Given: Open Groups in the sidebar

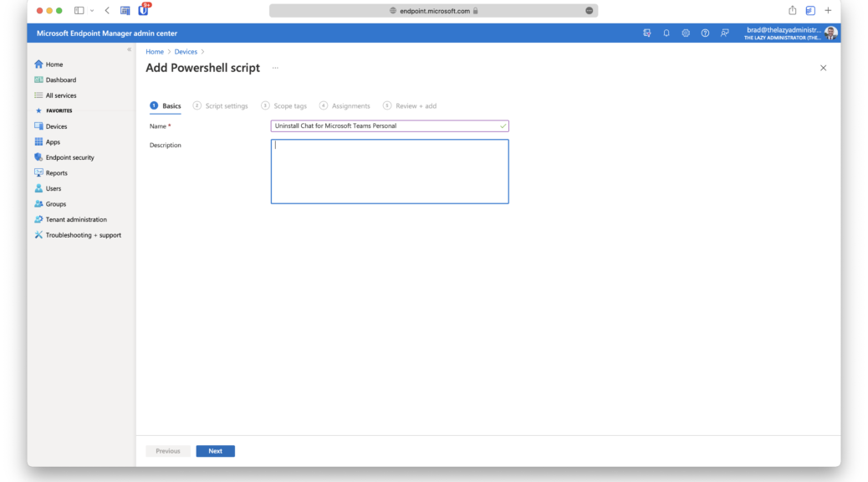Looking at the screenshot, I should pos(50,204).
